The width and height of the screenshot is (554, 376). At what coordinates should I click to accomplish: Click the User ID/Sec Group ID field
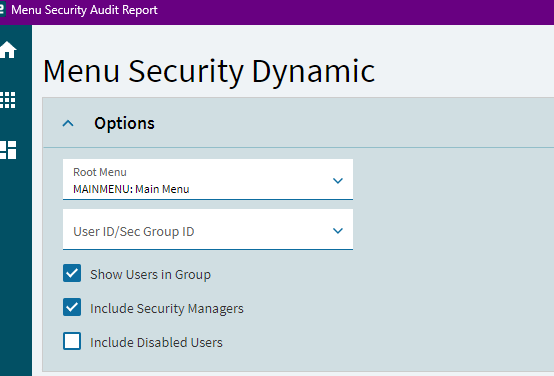pos(208,229)
